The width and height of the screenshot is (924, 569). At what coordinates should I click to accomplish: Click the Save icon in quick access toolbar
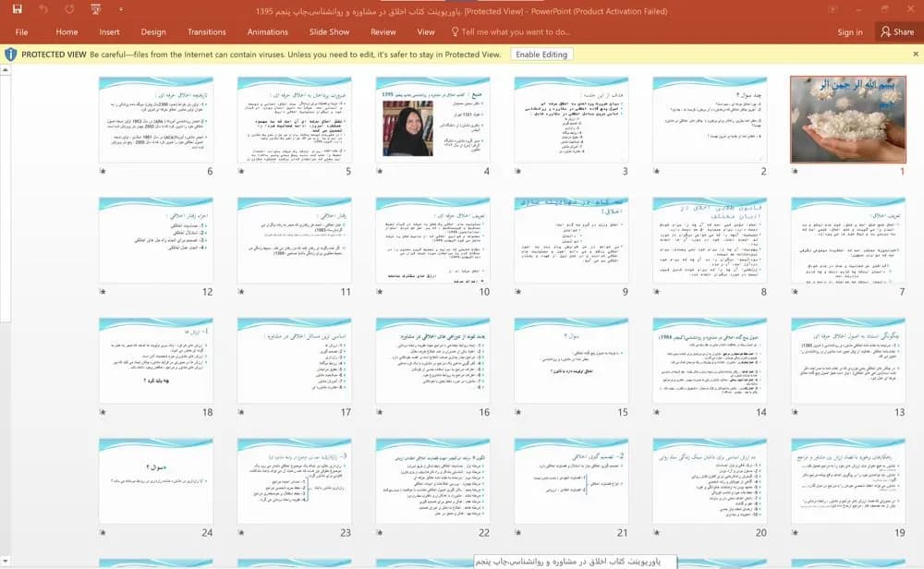point(17,9)
